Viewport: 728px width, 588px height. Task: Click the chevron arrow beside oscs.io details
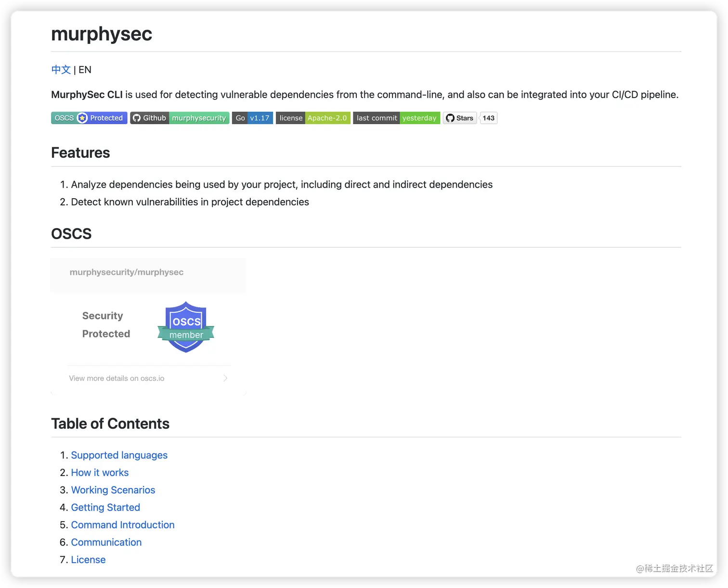225,378
